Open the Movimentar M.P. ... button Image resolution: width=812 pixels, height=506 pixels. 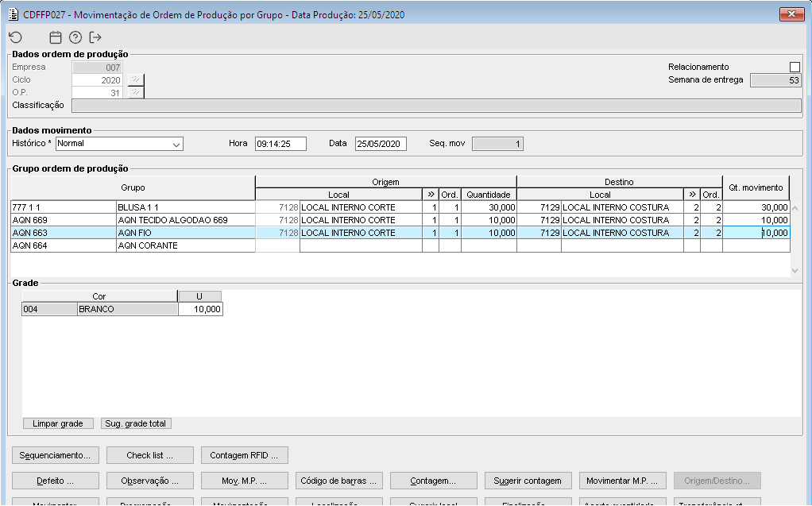(x=622, y=481)
